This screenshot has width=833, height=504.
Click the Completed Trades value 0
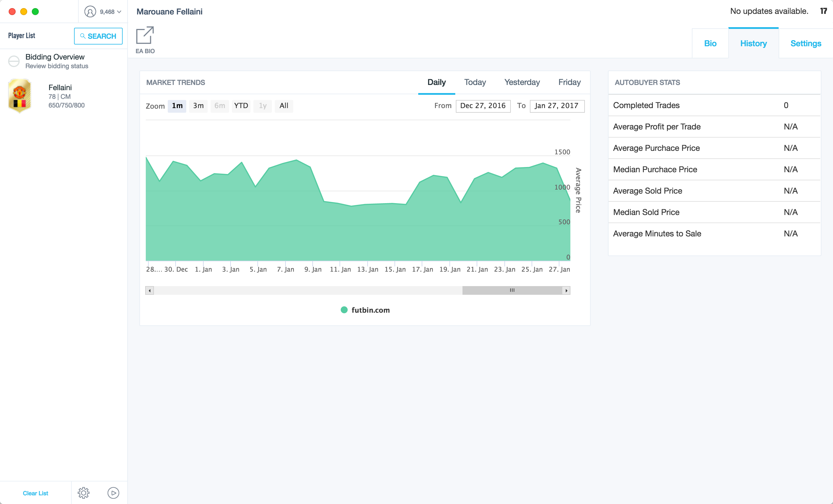[786, 105]
